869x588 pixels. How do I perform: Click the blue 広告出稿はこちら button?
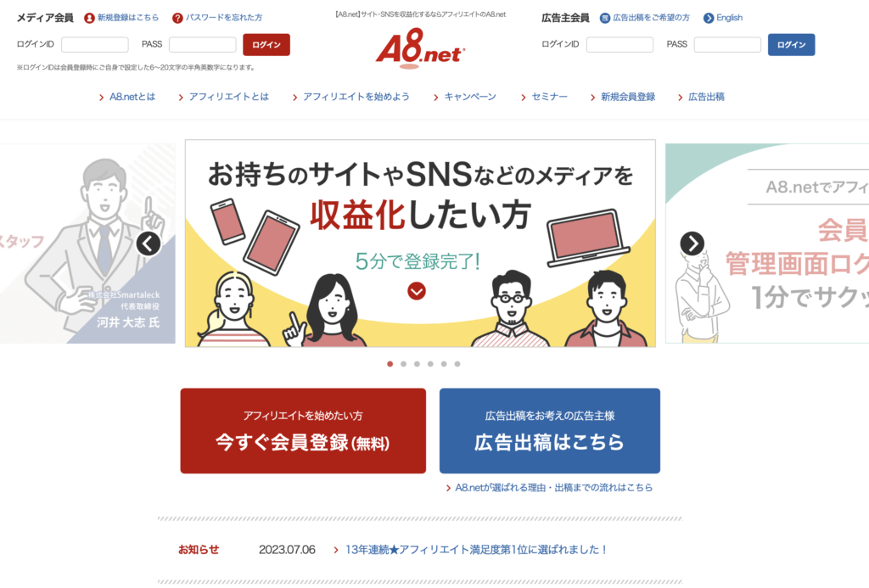point(550,431)
